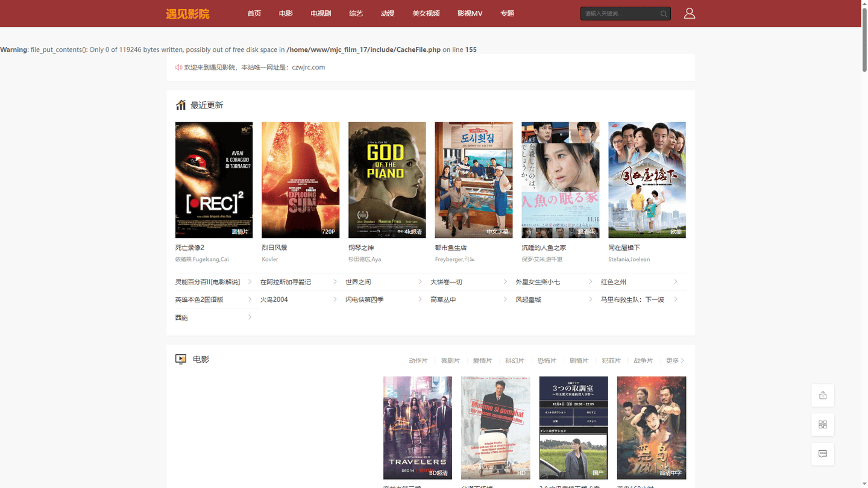Open the Exploding Sun poster
The image size is (868, 488).
(x=300, y=180)
